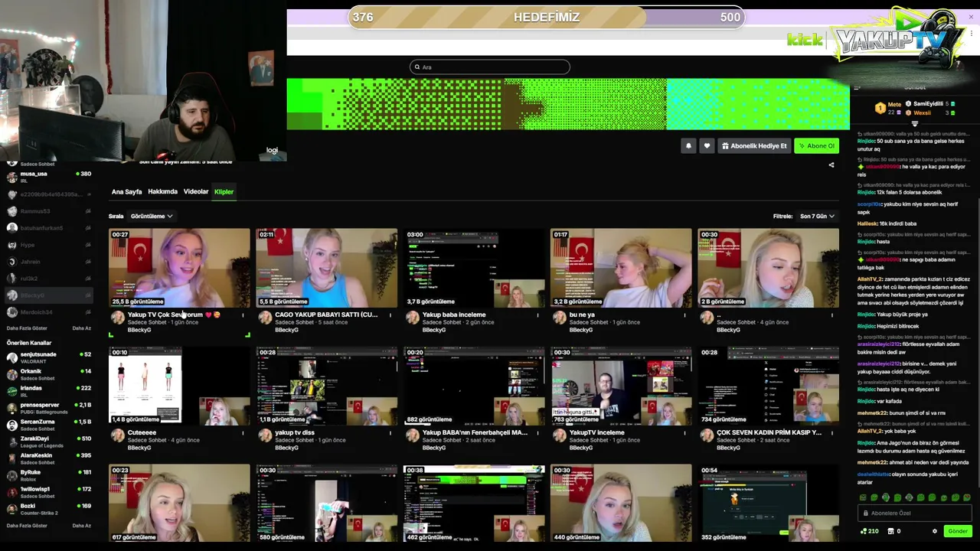Open options menu for yakup tv diss clip
The width and height of the screenshot is (980, 551).
coord(390,432)
